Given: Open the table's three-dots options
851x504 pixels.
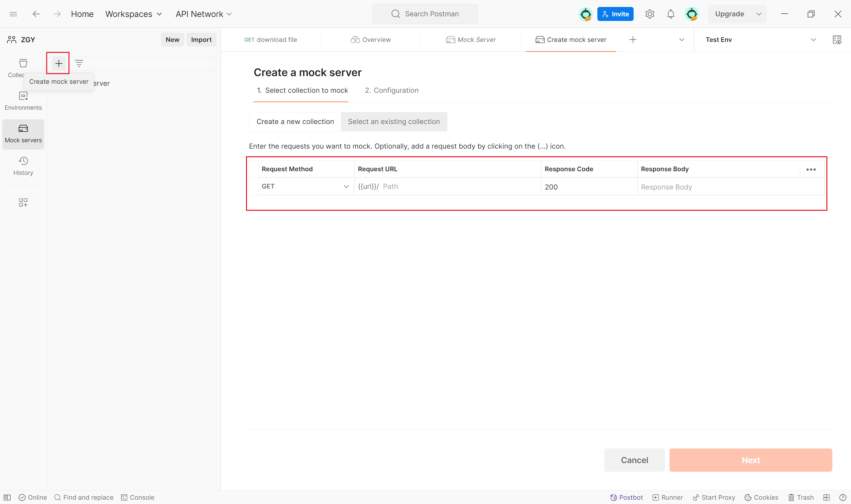Looking at the screenshot, I should click(811, 170).
